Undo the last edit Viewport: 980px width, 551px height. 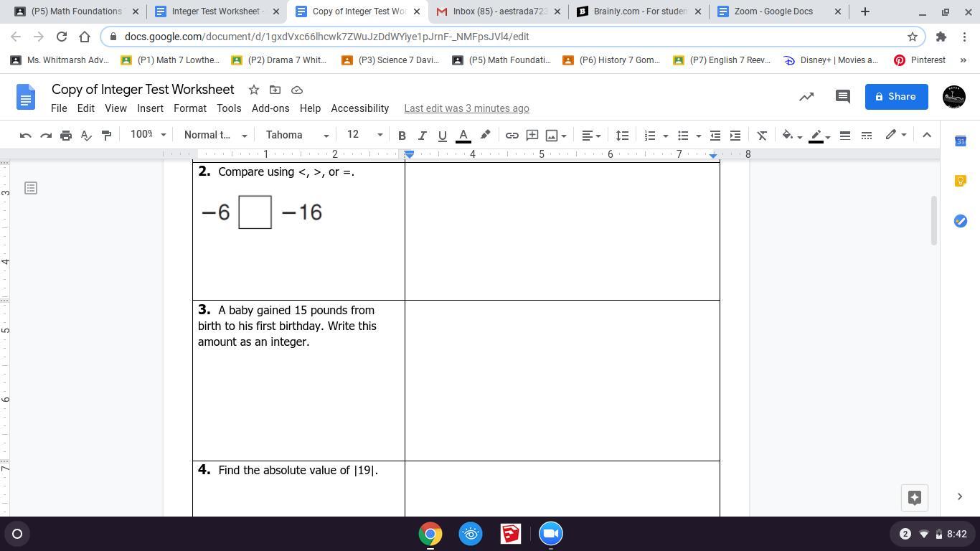click(26, 135)
